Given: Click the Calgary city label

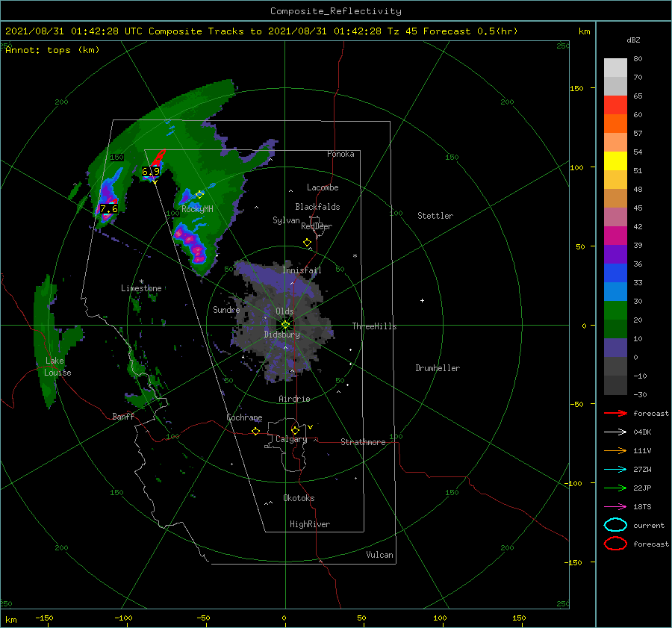Looking at the screenshot, I should pyautogui.click(x=291, y=439).
